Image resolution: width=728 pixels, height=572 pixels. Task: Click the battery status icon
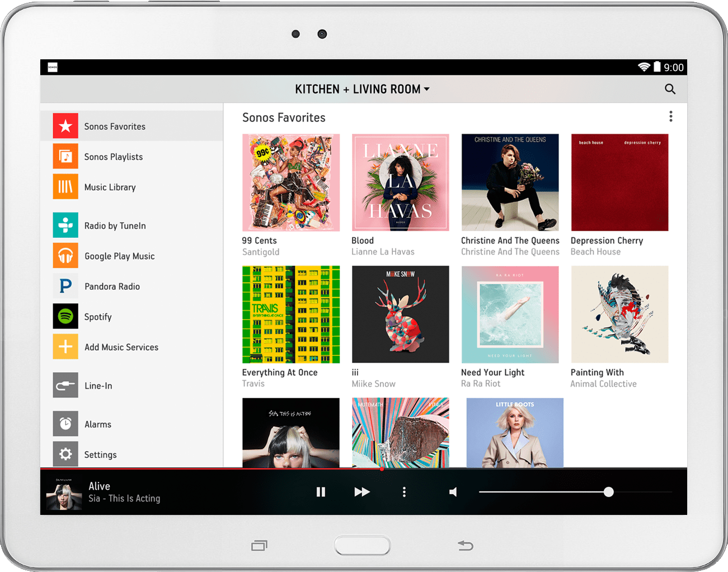tap(657, 67)
